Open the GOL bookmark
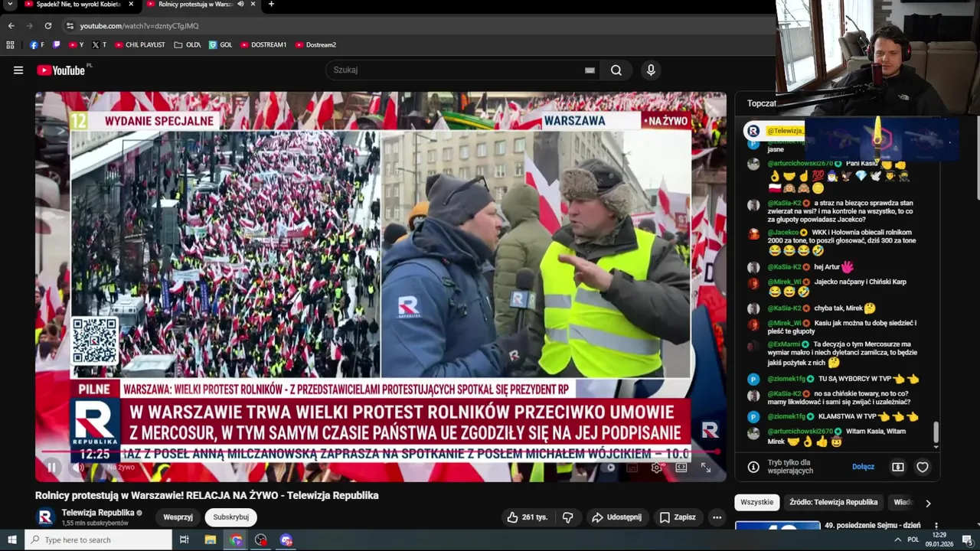The height and width of the screenshot is (551, 980). (x=220, y=45)
